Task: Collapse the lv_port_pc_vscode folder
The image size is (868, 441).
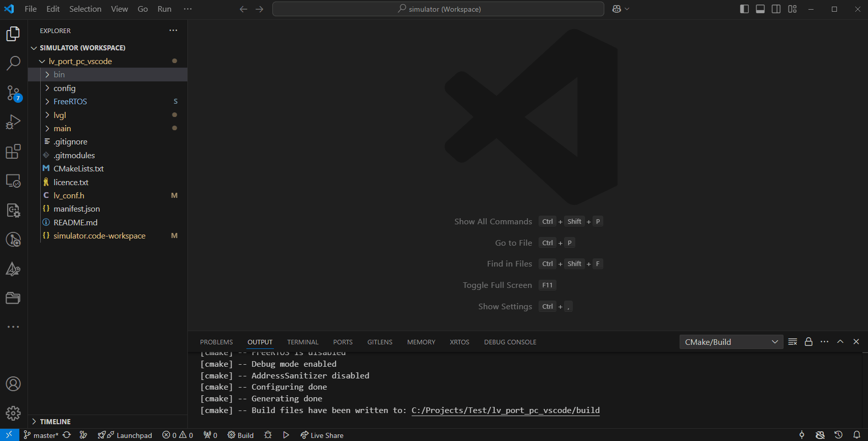Action: 42,62
